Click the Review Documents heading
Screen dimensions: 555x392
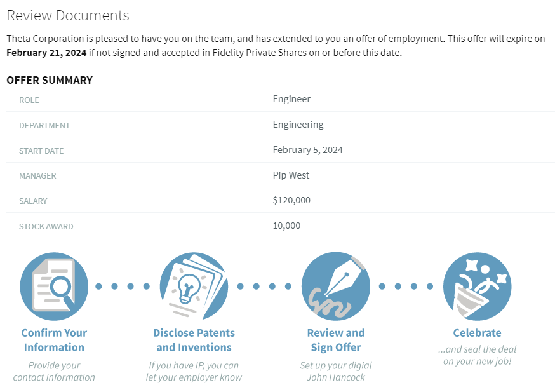pos(68,16)
